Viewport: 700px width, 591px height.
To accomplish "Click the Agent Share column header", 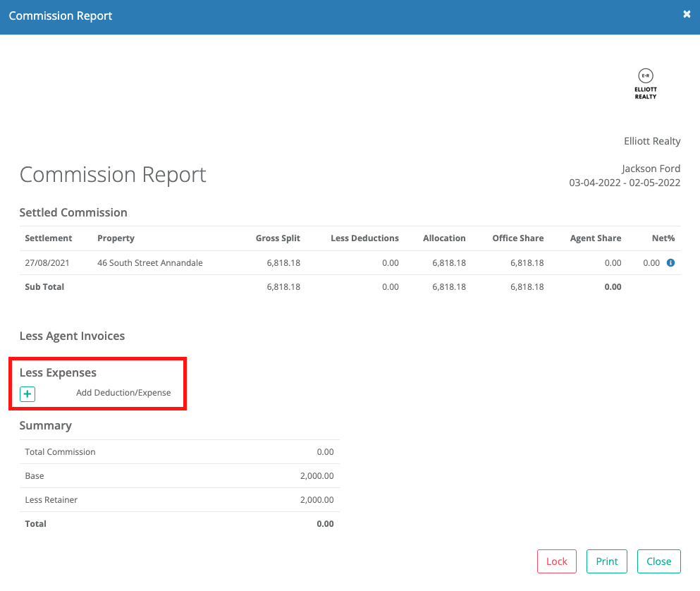I will click(596, 238).
